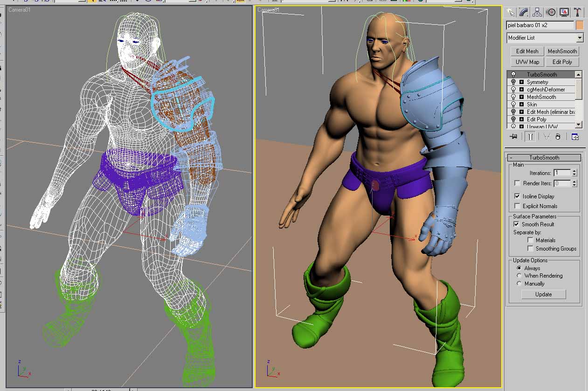Click the UVW Map button
Image resolution: width=588 pixels, height=391 pixels.
coord(527,62)
